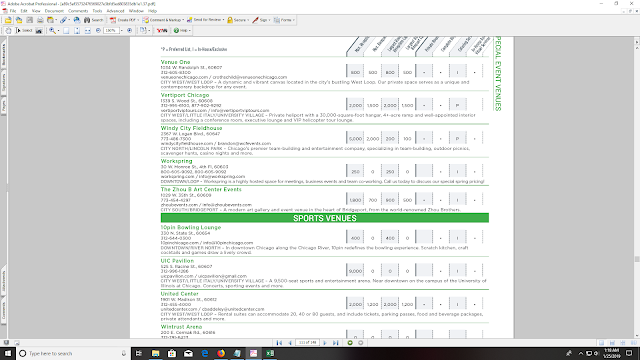The width and height of the screenshot is (640, 360).
Task: Click the green Previous View button
Action: 350,343
